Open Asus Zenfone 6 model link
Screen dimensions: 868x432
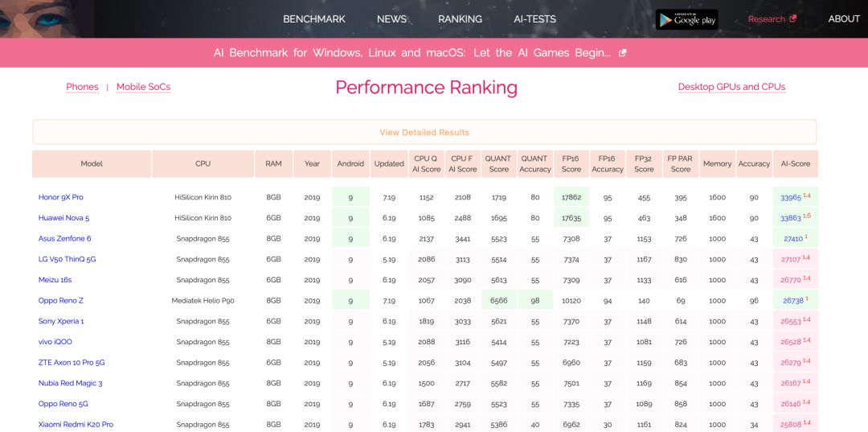pyautogui.click(x=65, y=239)
